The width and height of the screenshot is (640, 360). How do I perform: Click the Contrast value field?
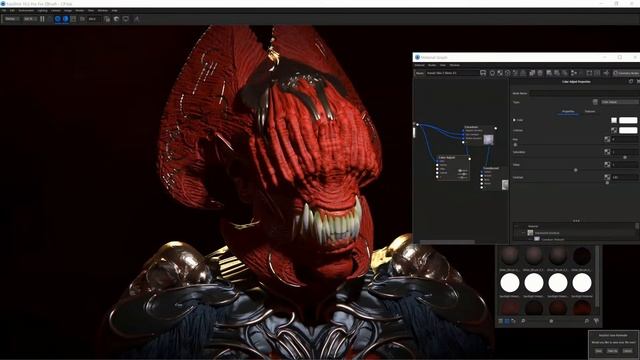coord(624,177)
